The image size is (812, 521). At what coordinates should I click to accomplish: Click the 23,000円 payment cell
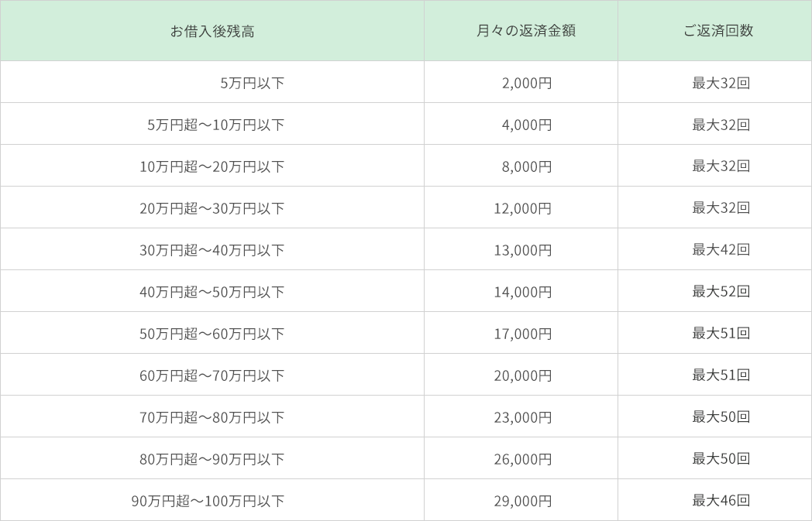(x=523, y=417)
